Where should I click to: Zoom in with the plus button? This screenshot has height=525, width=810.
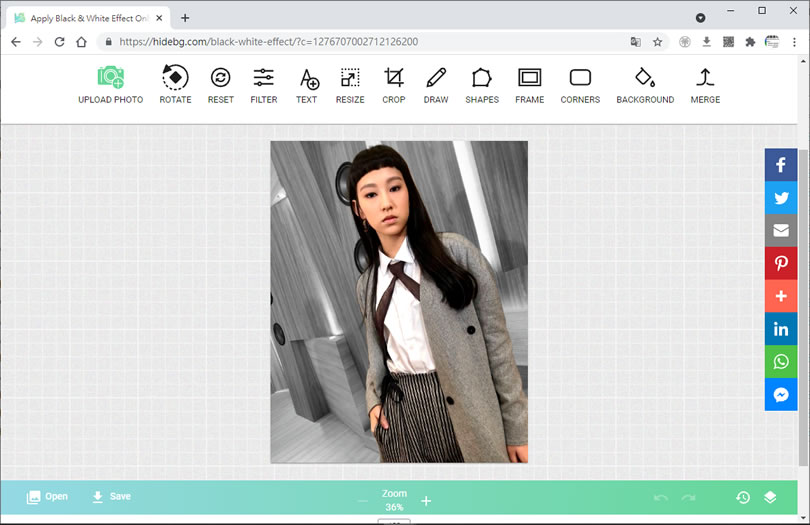click(426, 501)
